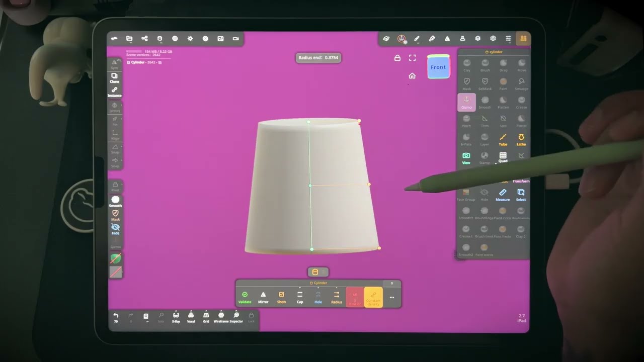The width and height of the screenshot is (644, 362).
Task: Adjust the X Division value
Action: (355, 298)
